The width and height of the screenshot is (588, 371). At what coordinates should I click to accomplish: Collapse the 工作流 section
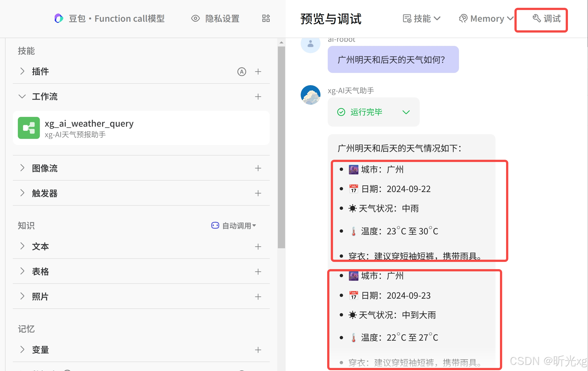point(22,97)
